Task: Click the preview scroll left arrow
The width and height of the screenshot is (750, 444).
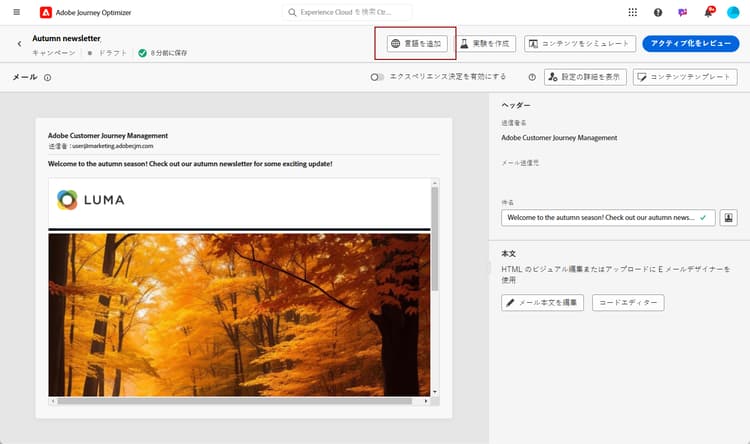Action: tap(53, 401)
